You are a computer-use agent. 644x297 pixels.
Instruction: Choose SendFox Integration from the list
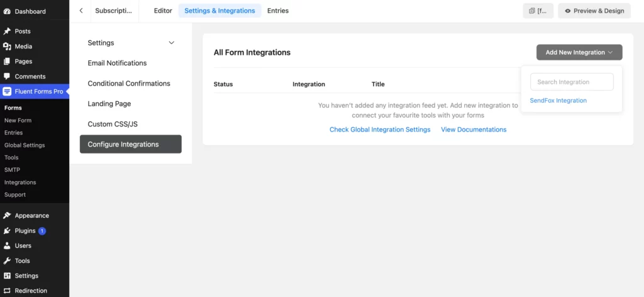[558, 100]
